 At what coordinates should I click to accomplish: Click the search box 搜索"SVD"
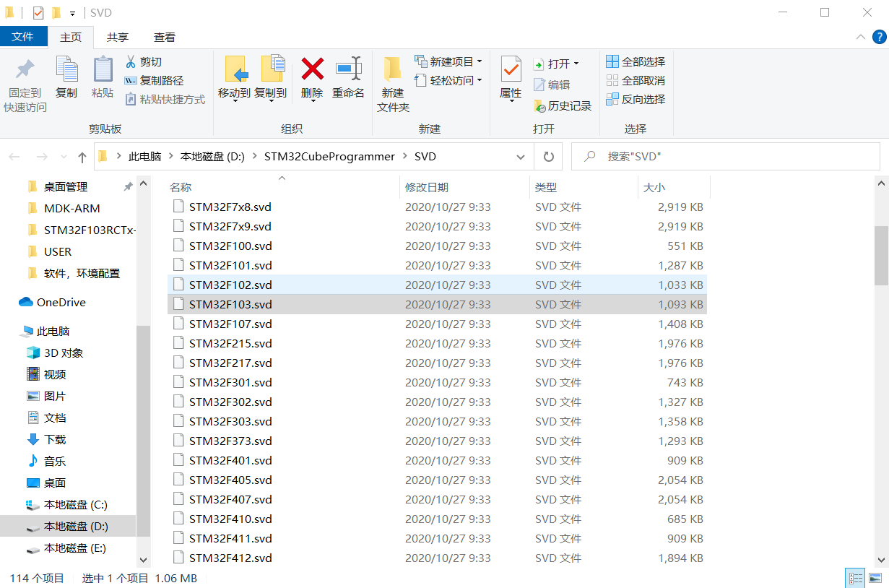point(726,156)
